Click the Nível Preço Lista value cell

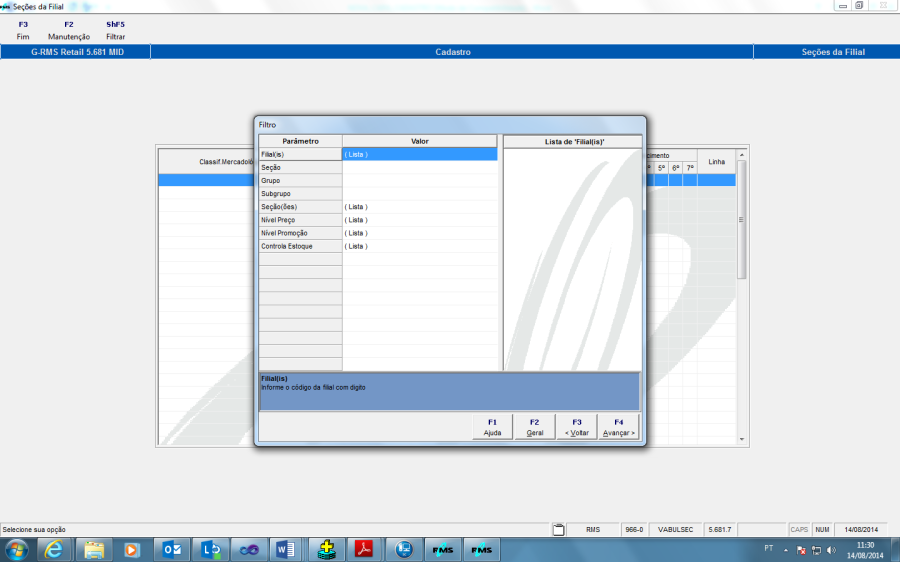coord(420,220)
